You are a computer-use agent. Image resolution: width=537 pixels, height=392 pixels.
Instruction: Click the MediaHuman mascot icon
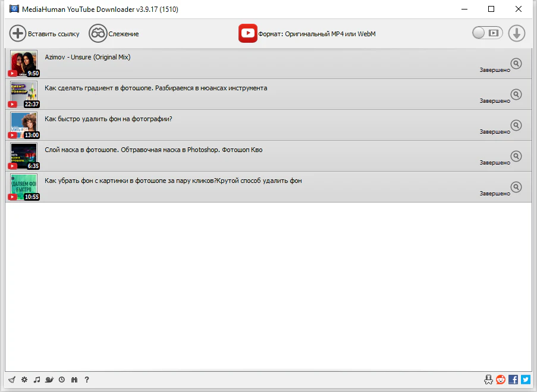pos(489,380)
